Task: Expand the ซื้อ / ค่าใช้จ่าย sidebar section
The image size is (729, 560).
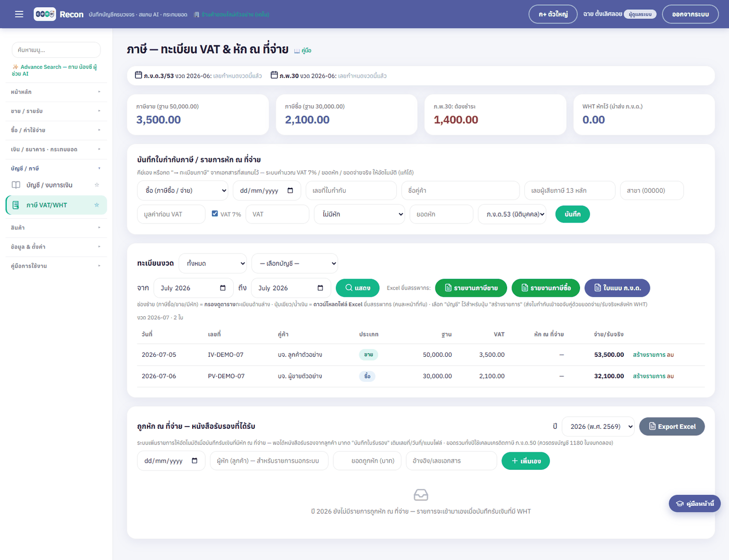Action: [56, 130]
